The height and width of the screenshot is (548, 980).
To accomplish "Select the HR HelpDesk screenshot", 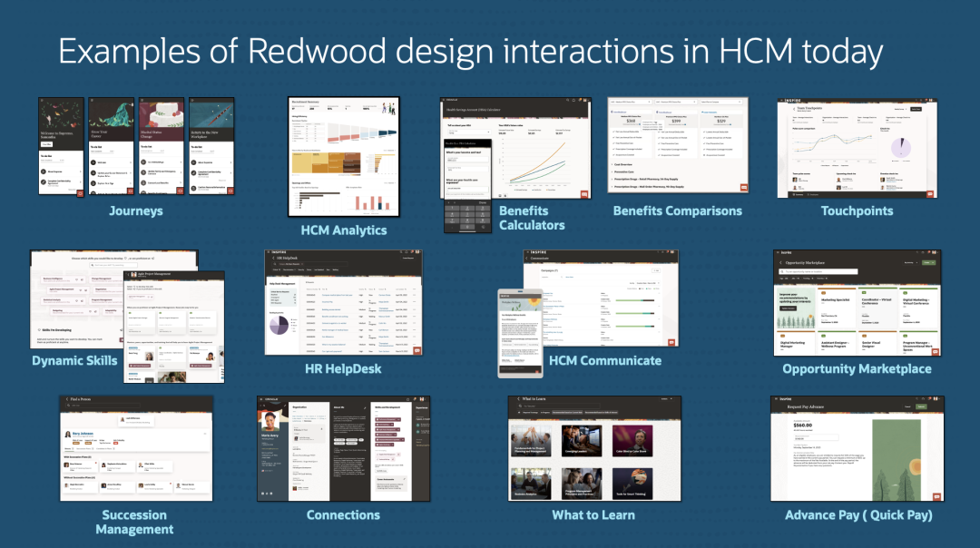I will (x=344, y=303).
